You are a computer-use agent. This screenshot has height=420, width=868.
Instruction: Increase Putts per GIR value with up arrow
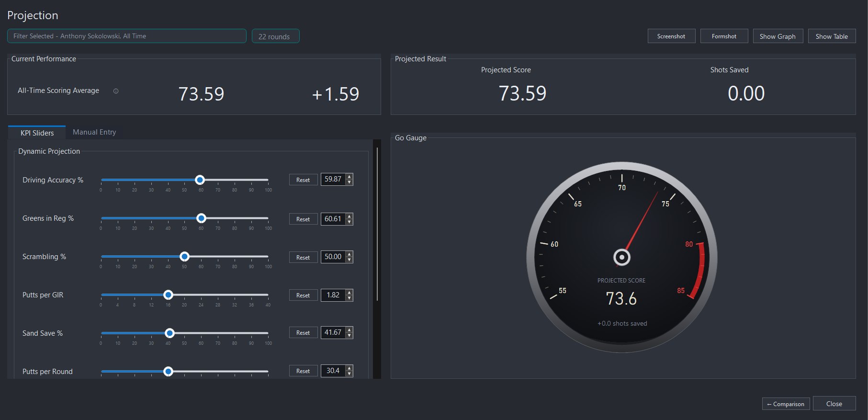coord(349,293)
